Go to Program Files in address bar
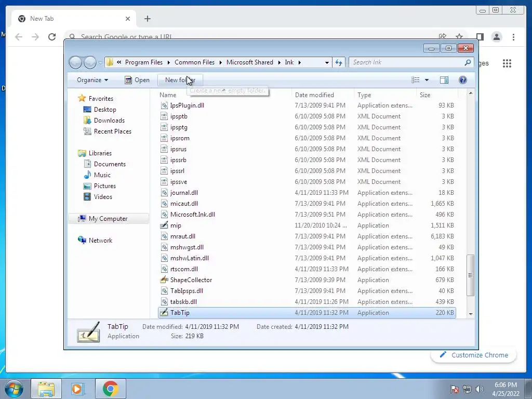The image size is (532, 399). click(x=144, y=62)
